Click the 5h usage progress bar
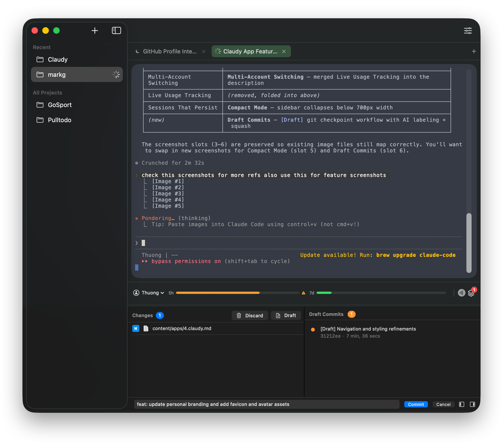Viewport: 503px width, 448px height. 238,293
